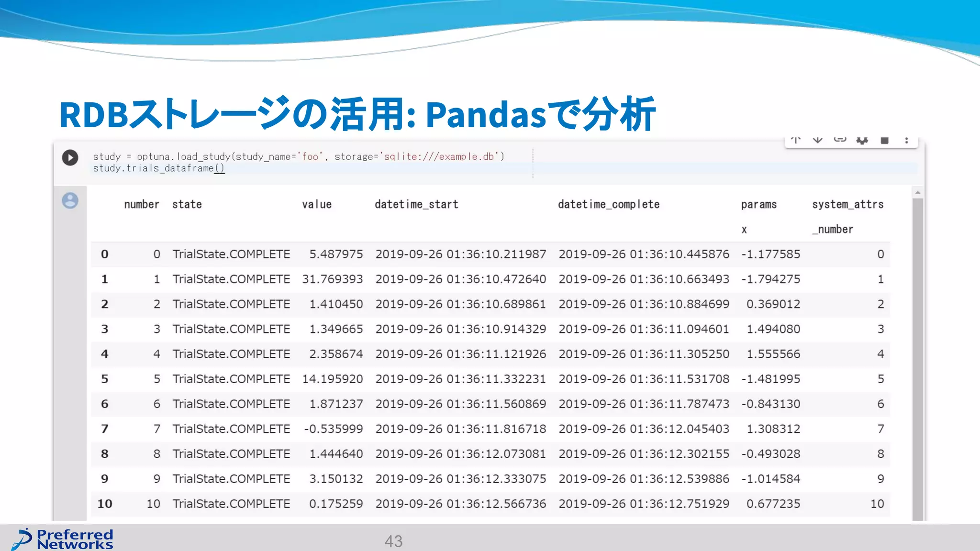Move cell up arrow icon
The width and height of the screenshot is (980, 551).
coord(796,140)
